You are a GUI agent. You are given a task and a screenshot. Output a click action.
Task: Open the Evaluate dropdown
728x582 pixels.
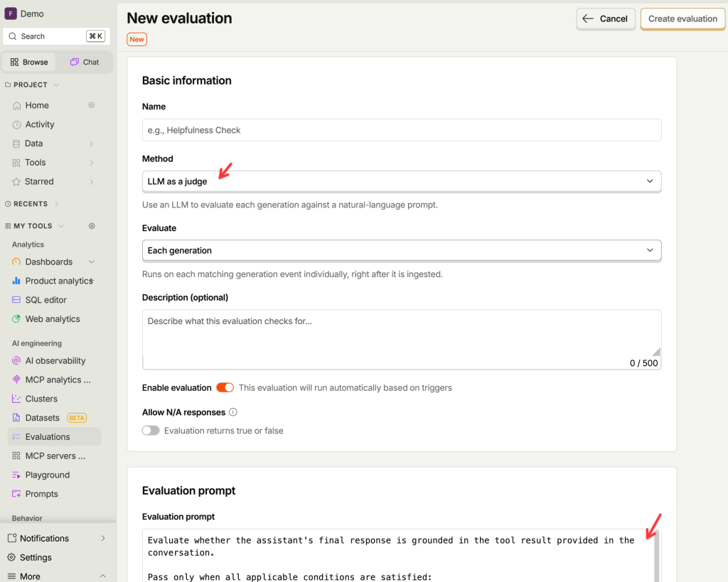[x=402, y=251]
